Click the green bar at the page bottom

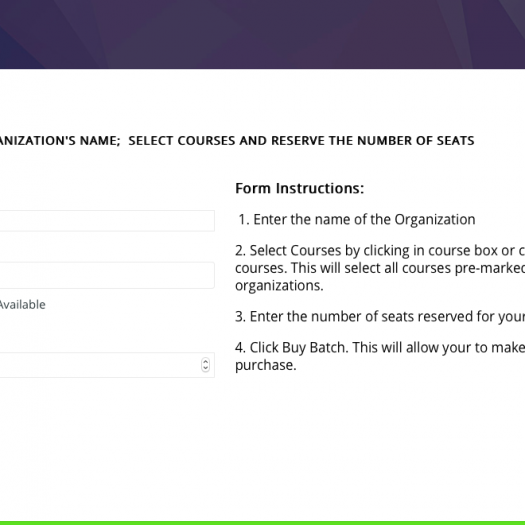point(262,523)
